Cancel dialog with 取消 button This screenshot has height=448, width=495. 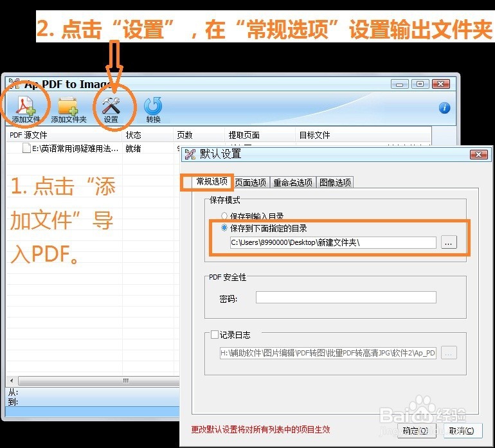click(462, 431)
